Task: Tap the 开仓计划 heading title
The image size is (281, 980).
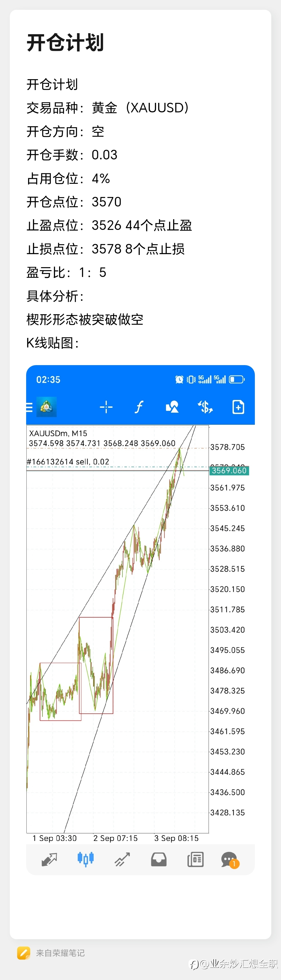Action: [x=65, y=42]
